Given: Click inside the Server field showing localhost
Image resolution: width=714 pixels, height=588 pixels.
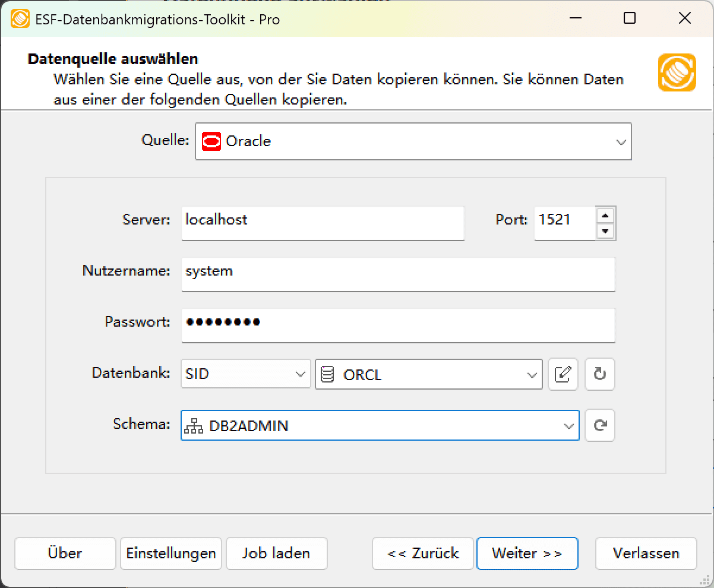Looking at the screenshot, I should point(321,223).
